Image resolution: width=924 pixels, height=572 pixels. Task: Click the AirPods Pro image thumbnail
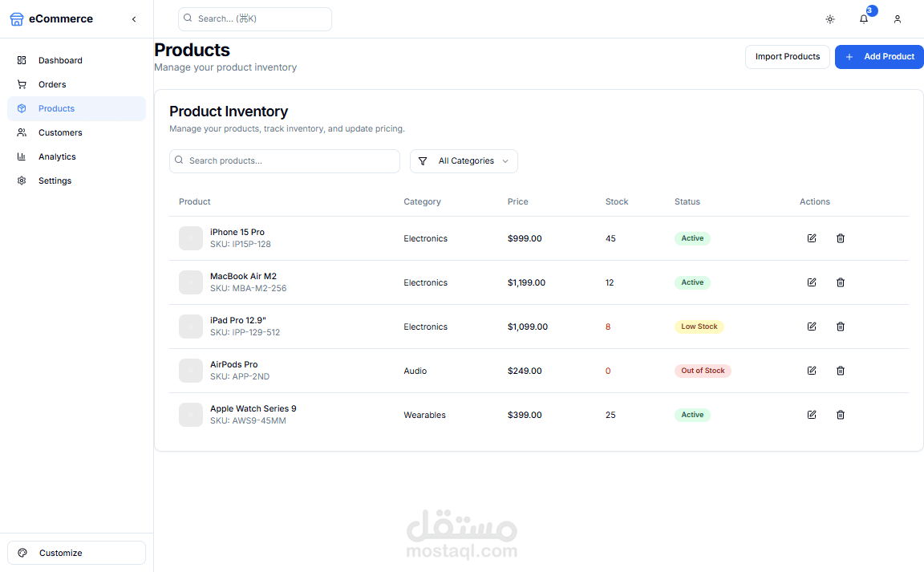191,371
